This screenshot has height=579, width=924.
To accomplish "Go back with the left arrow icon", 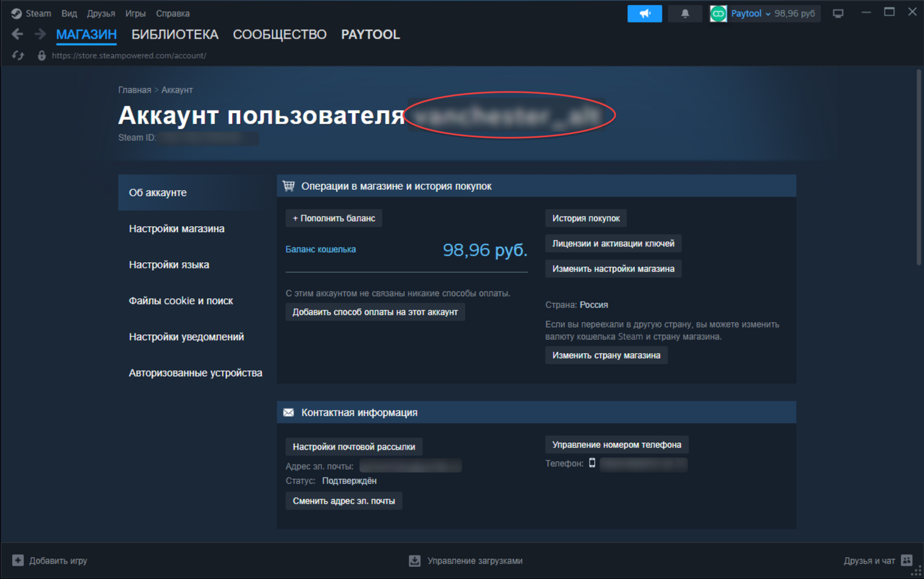I will tap(17, 35).
